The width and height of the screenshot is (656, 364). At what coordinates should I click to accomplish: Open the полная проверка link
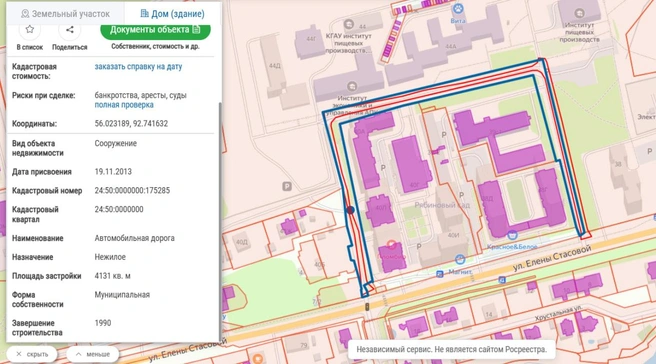124,105
